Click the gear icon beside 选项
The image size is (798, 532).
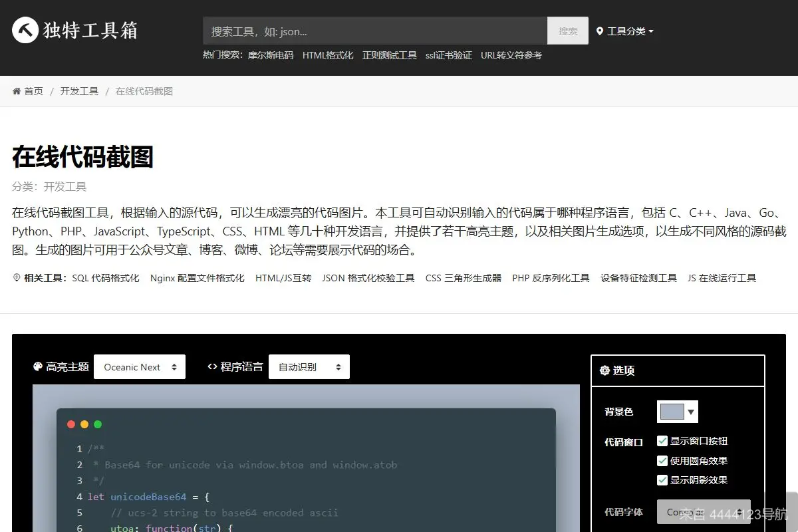click(x=604, y=371)
